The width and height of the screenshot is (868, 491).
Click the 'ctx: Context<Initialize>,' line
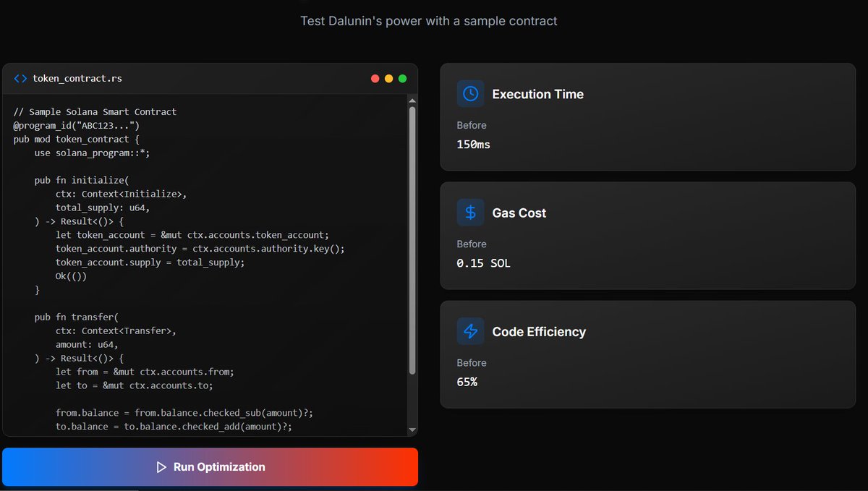(121, 194)
